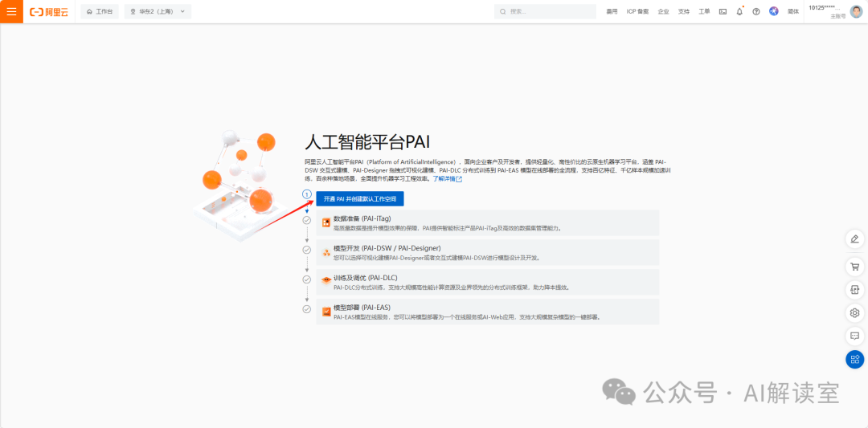This screenshot has height=428, width=868.
Task: Open the 费用 menu
Action: tap(612, 11)
